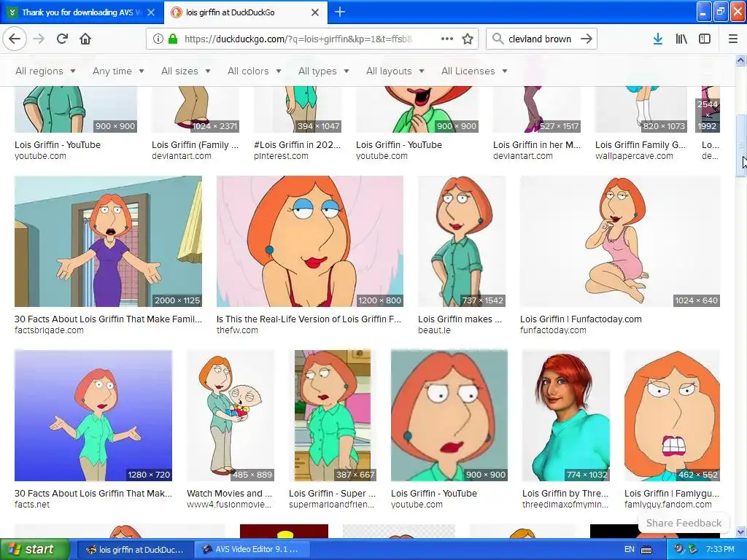Viewport: 747px width, 560px height.
Task: Open the Lois in pink nightgown thumbnail
Action: tap(620, 241)
